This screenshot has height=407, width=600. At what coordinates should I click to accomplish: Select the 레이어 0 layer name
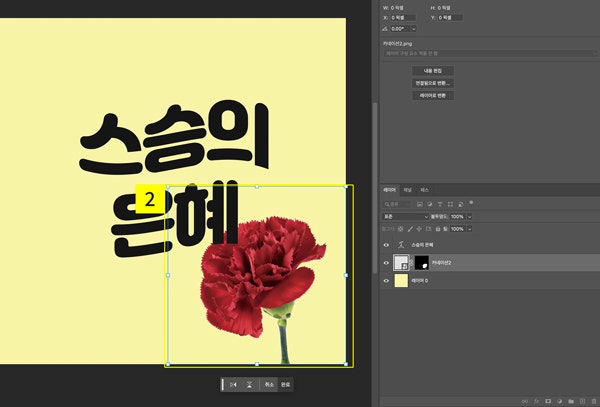click(420, 281)
